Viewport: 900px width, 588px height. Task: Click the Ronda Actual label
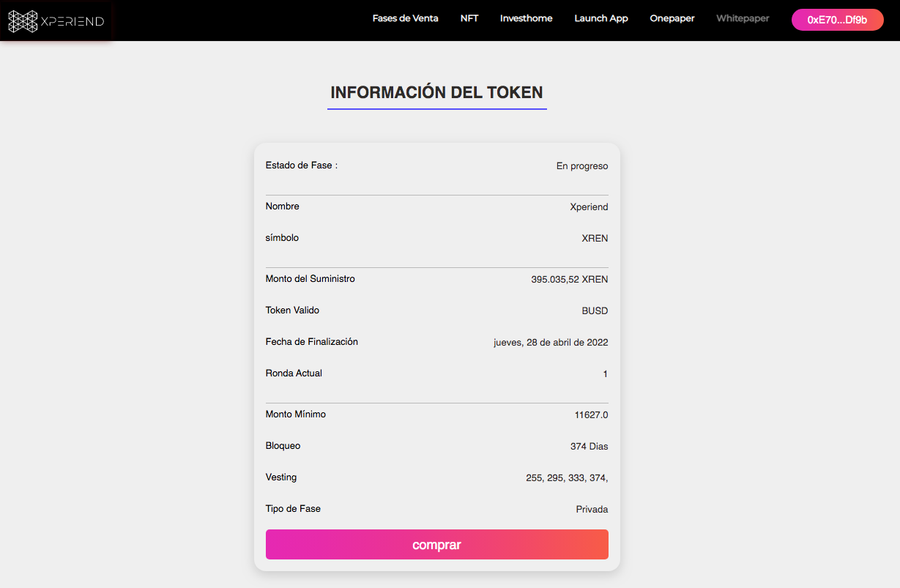[x=294, y=373]
